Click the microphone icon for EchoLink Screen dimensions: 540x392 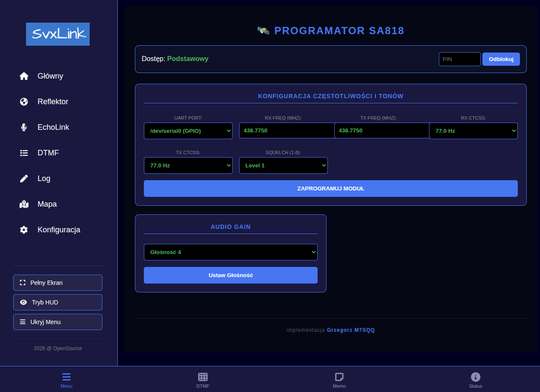[x=24, y=127]
